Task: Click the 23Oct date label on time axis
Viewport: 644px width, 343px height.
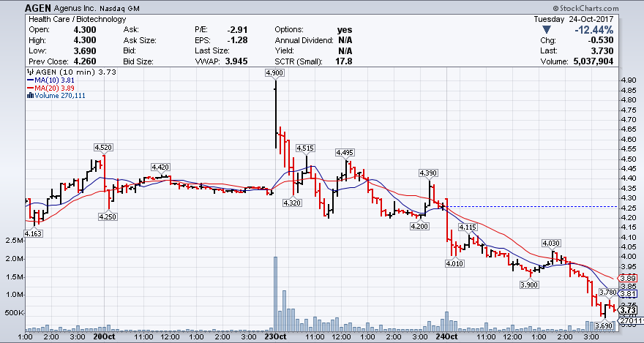Action: coord(274,336)
